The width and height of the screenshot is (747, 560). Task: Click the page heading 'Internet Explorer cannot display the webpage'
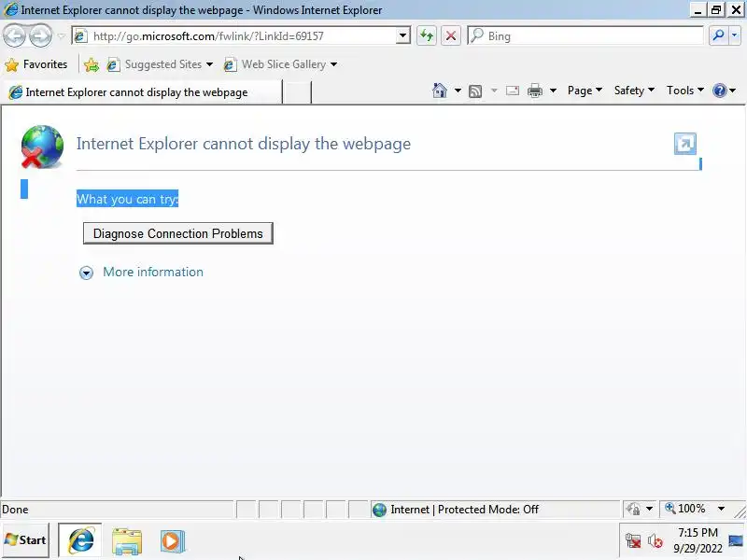[244, 144]
